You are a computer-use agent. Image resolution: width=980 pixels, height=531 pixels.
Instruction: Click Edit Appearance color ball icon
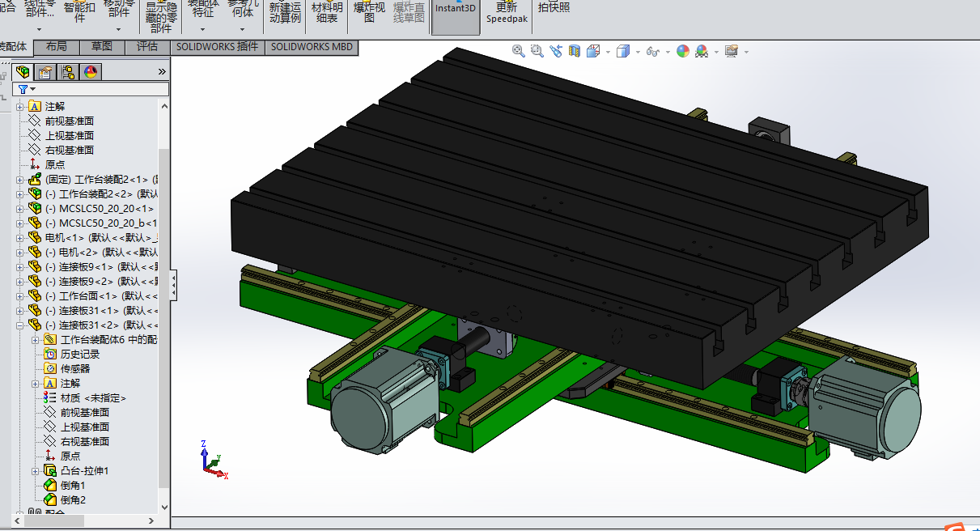(x=683, y=51)
